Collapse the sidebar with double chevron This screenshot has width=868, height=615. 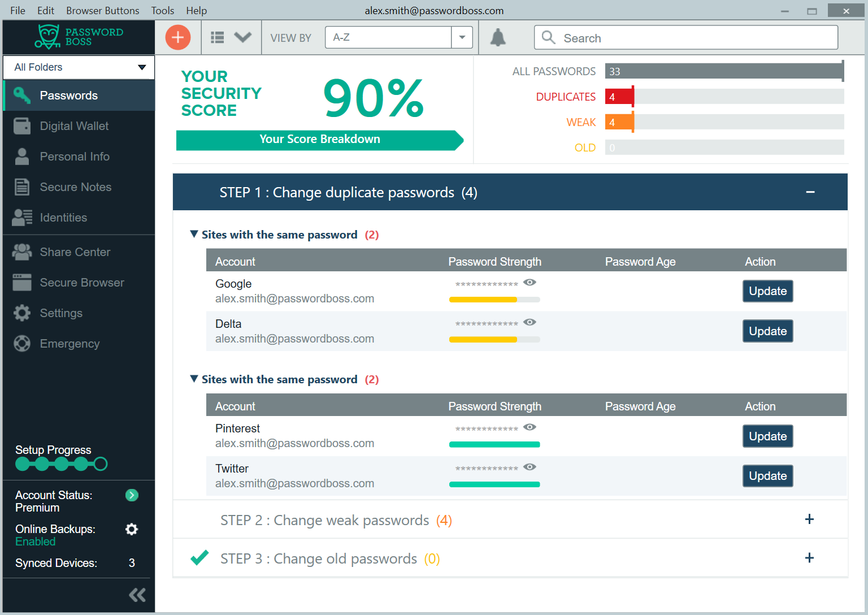pos(137,595)
